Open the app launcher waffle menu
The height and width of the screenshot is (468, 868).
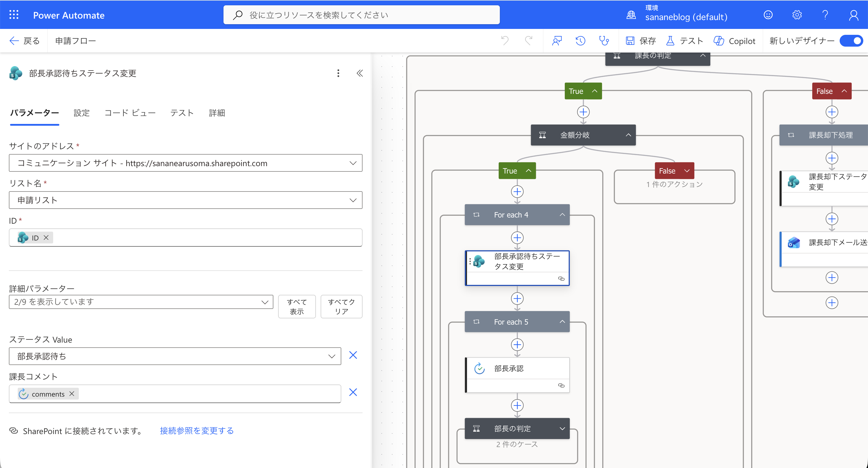14,15
